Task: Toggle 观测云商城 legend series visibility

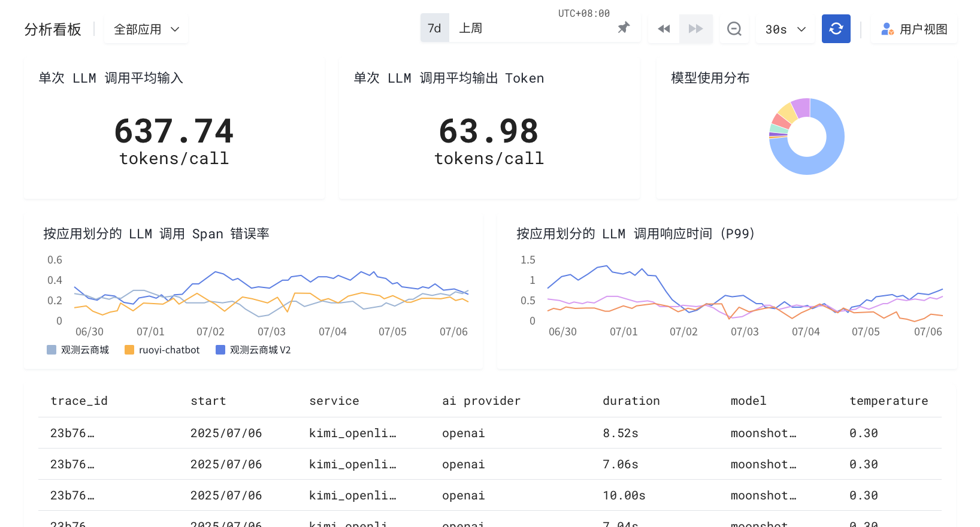Action: click(x=78, y=350)
